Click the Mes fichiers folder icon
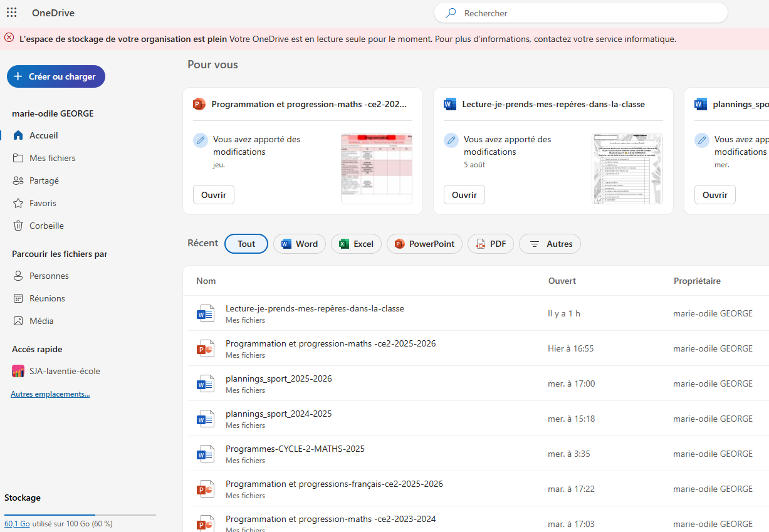The width and height of the screenshot is (769, 532). coord(18,158)
